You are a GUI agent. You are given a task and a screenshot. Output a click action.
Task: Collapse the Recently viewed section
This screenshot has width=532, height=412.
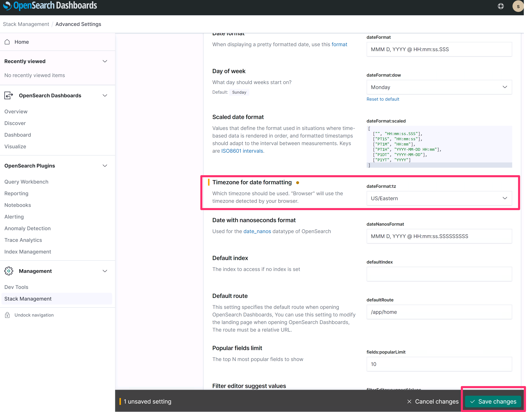tap(105, 61)
